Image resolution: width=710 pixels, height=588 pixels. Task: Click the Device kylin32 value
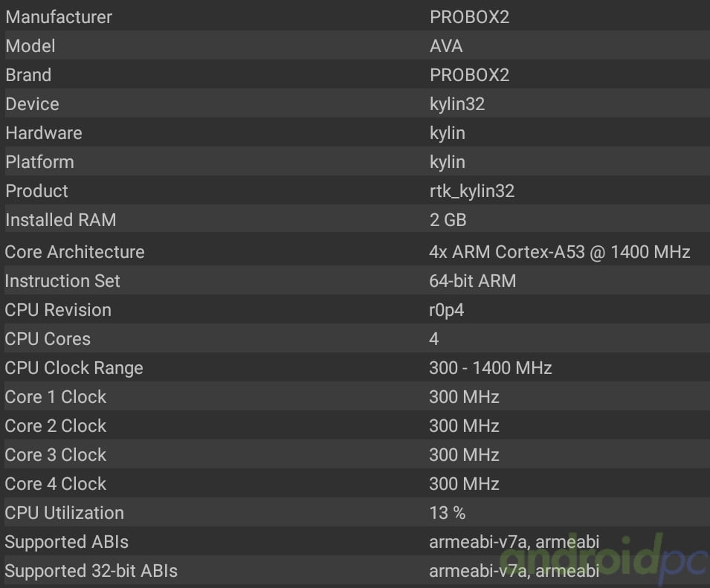[x=457, y=104]
